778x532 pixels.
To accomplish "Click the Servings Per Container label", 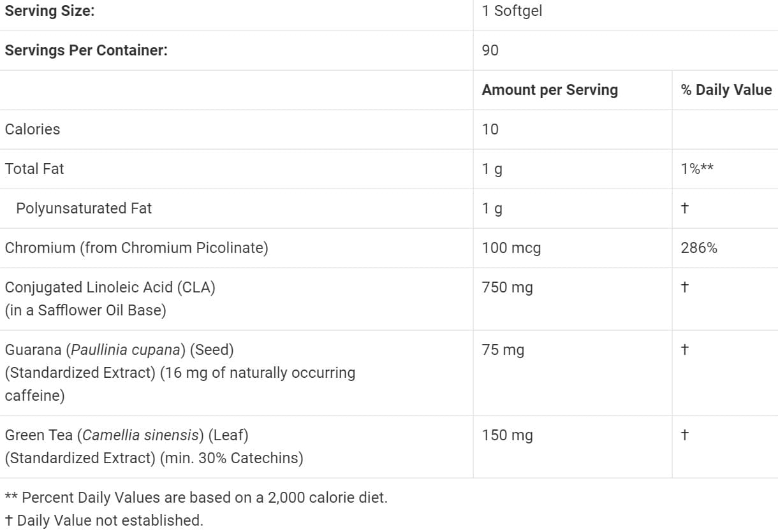I will tap(86, 50).
